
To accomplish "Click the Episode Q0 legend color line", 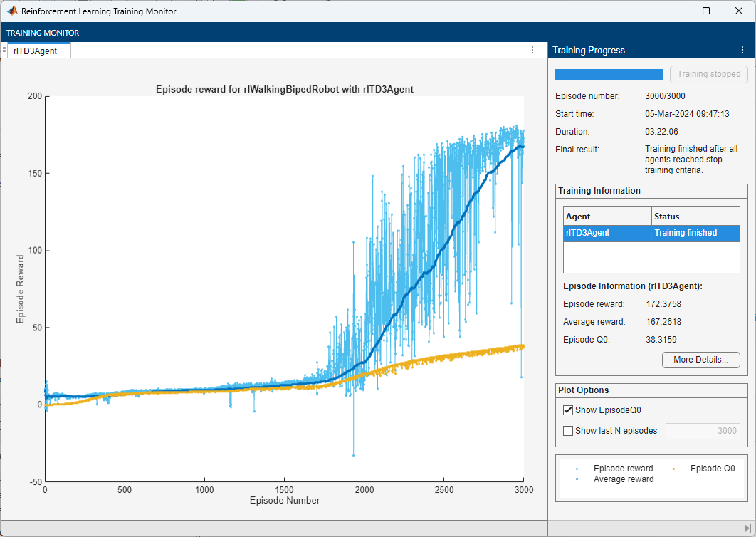I will pyautogui.click(x=673, y=469).
